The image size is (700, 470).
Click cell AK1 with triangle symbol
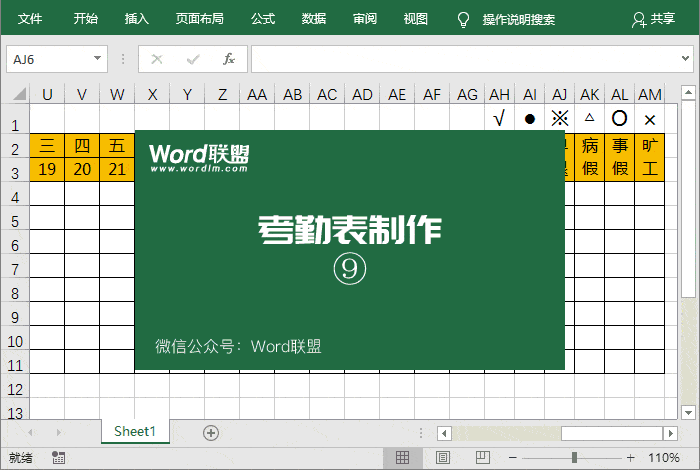pos(589,119)
